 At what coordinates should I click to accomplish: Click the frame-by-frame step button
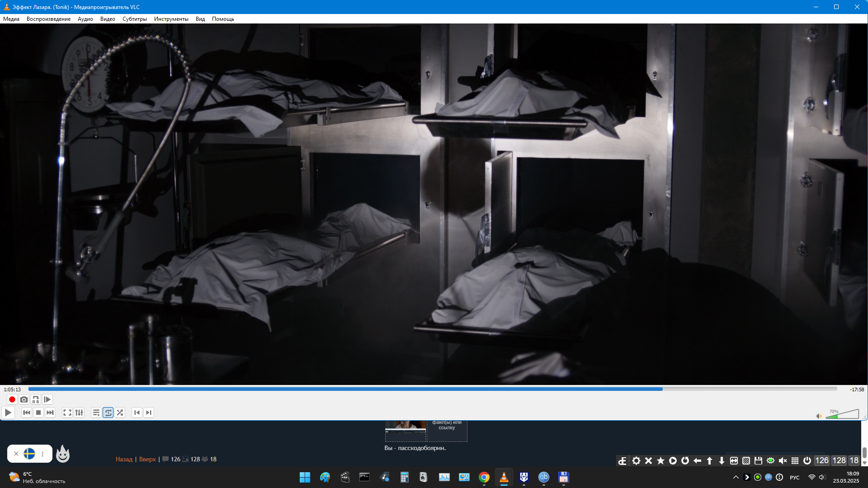47,399
